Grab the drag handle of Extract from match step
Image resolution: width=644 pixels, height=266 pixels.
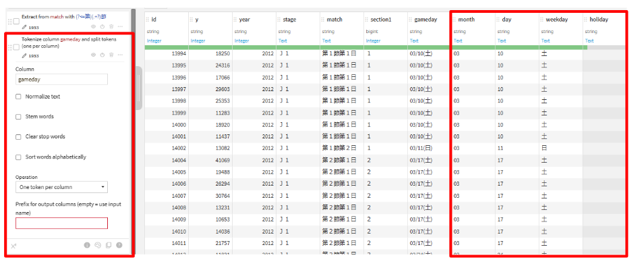point(10,22)
